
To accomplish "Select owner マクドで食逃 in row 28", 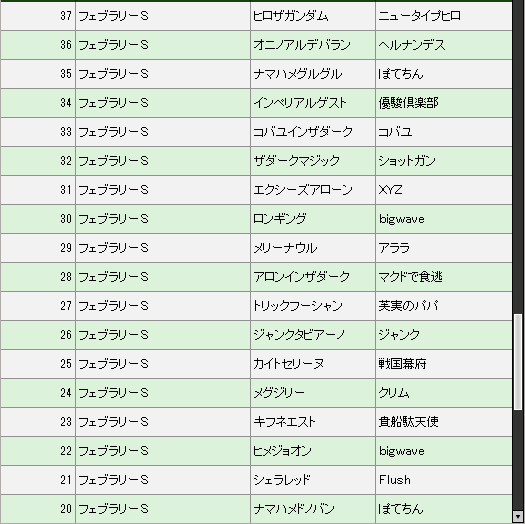I will point(410,277).
